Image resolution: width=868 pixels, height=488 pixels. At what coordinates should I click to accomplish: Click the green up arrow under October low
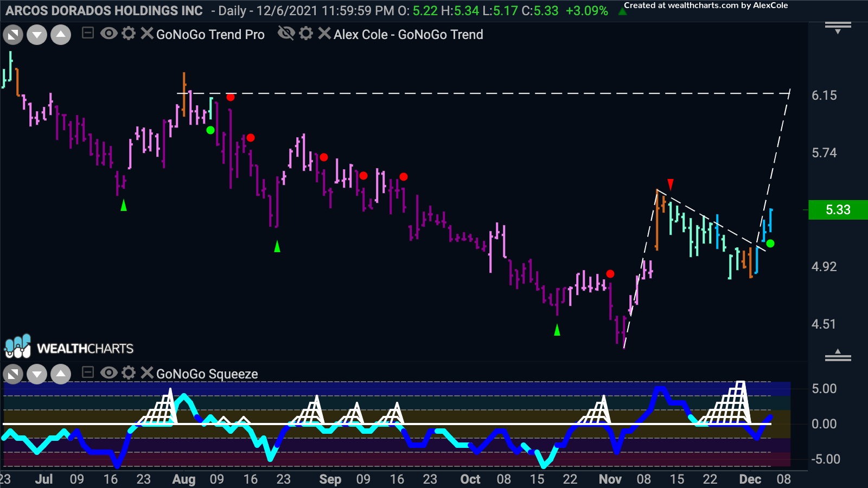(557, 330)
